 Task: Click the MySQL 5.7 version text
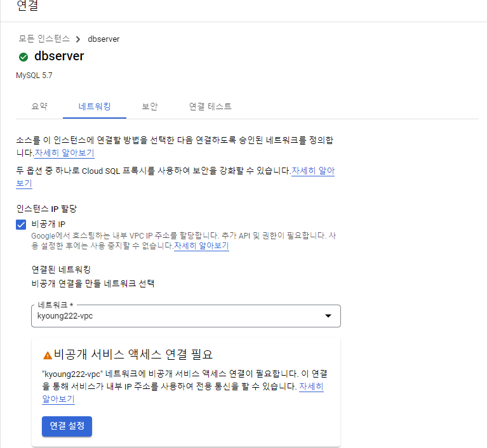[34, 76]
